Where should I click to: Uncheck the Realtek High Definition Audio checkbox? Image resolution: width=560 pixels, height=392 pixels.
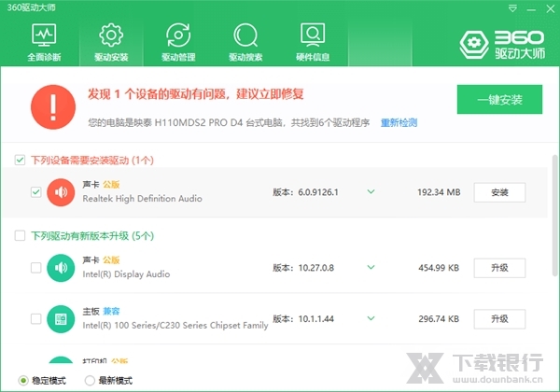click(x=36, y=192)
